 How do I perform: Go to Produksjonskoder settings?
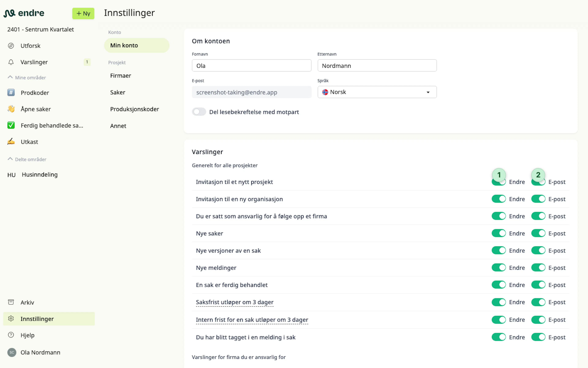pyautogui.click(x=134, y=109)
